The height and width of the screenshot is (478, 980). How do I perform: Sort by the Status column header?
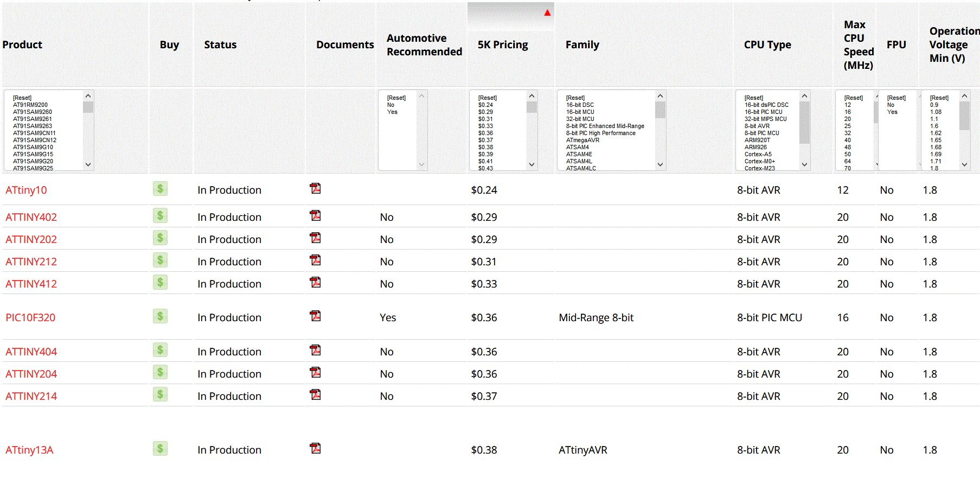click(220, 45)
